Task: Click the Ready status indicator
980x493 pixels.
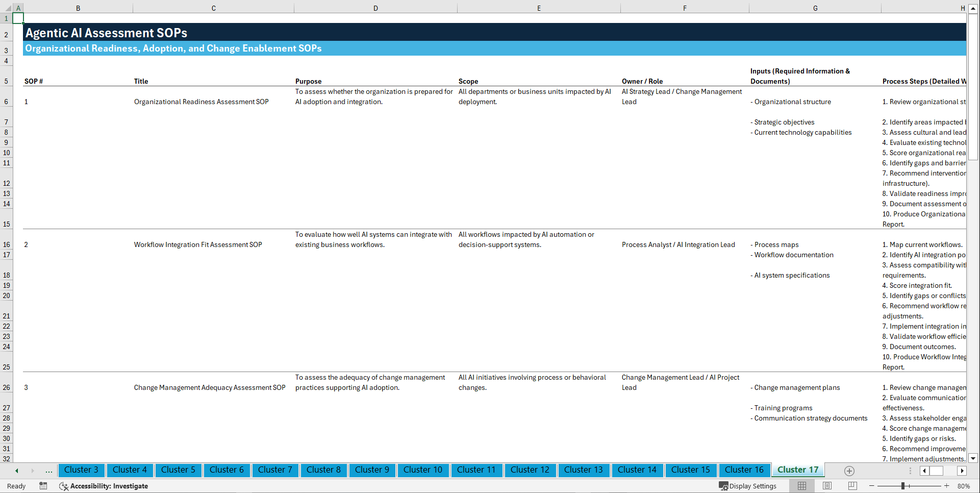Action: pos(16,486)
